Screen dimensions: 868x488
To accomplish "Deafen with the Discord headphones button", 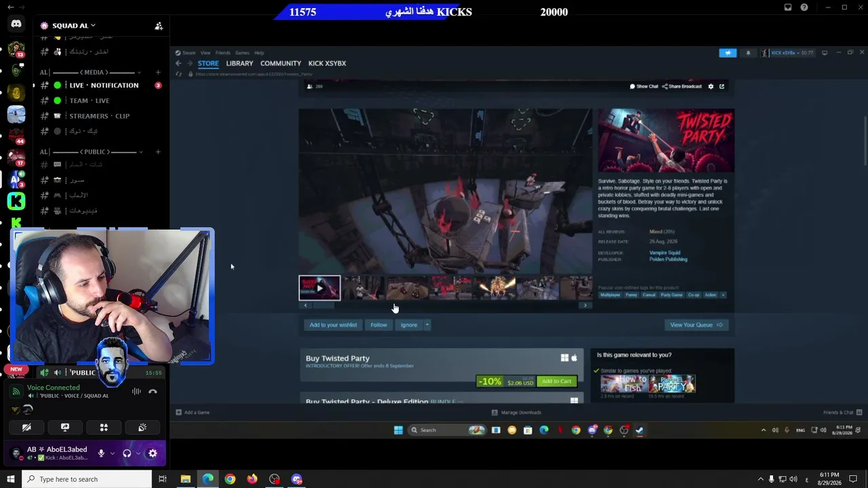I will pos(127,453).
